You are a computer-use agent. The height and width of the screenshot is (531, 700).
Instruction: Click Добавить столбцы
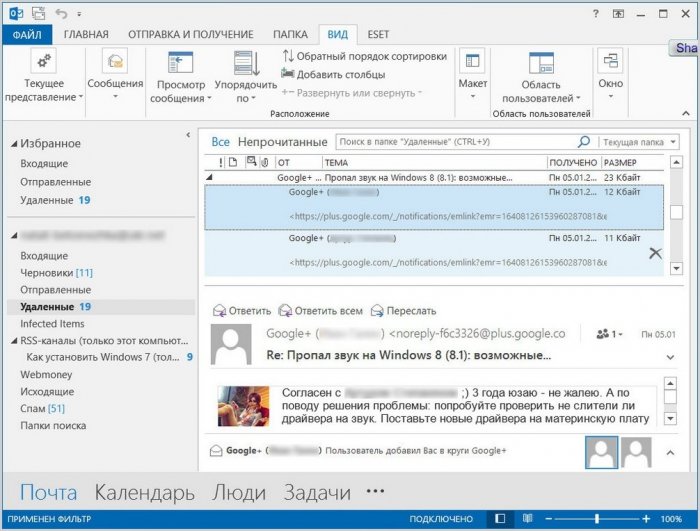click(x=333, y=74)
